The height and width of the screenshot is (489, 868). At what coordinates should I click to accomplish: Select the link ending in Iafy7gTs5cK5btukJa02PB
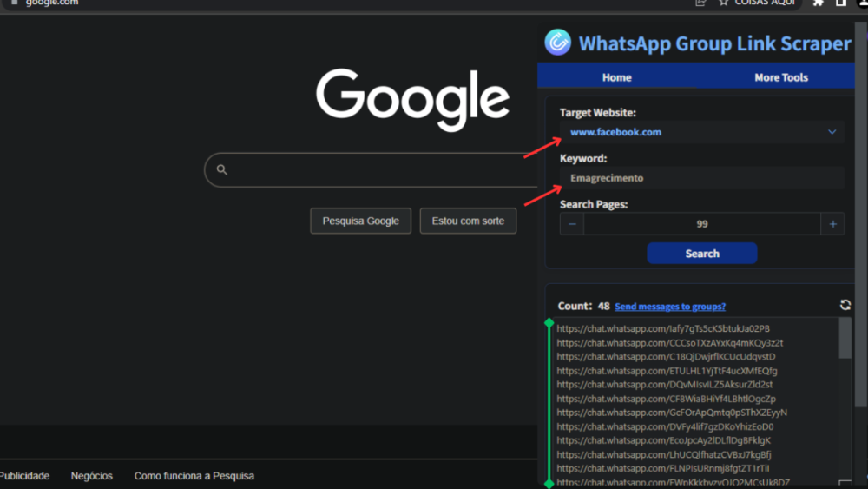click(663, 328)
